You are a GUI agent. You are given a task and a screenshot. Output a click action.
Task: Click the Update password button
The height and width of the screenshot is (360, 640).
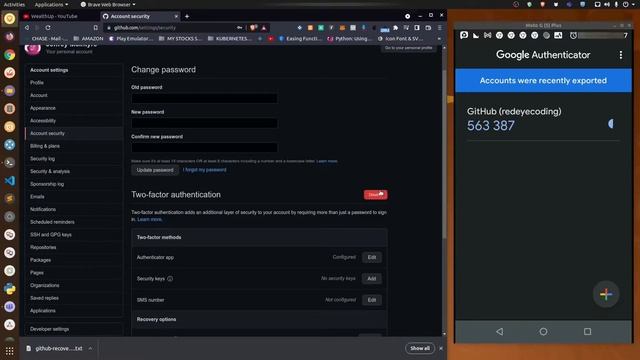point(155,170)
